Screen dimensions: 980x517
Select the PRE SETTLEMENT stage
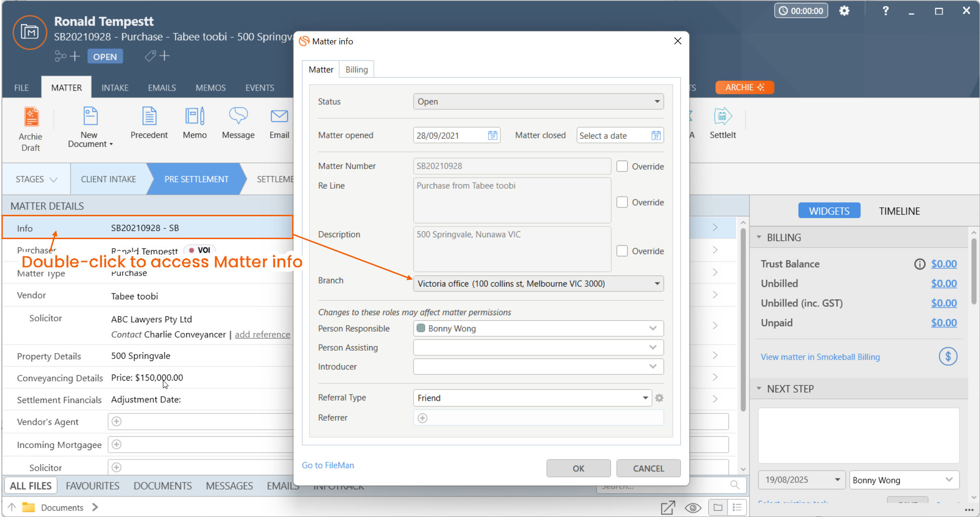196,179
